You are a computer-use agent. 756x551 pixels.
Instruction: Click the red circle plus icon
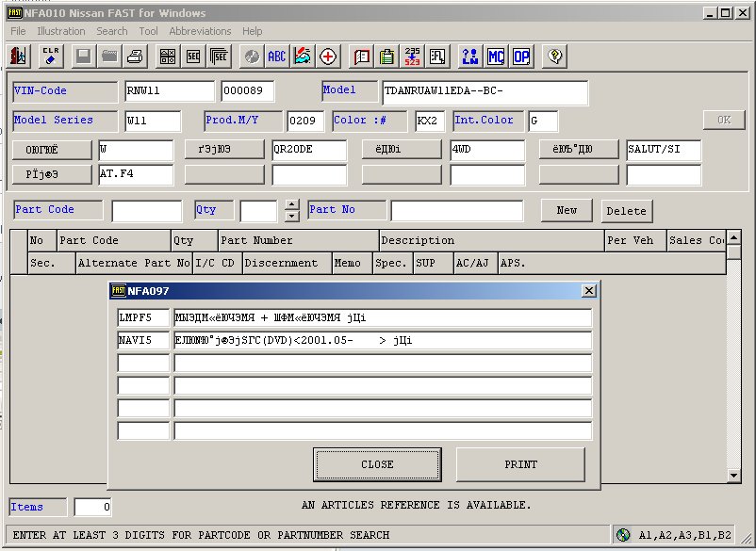pyautogui.click(x=328, y=57)
